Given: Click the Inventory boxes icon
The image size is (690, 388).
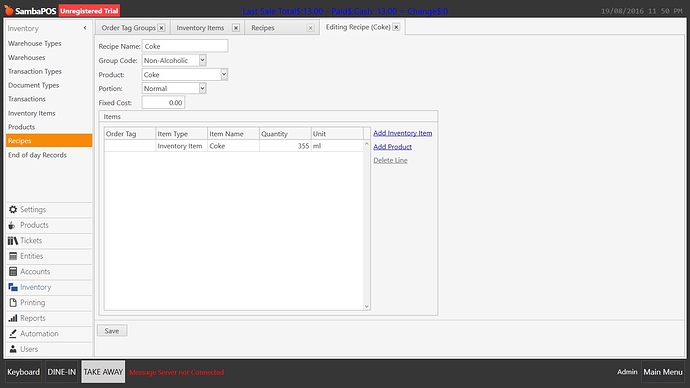Looking at the screenshot, I should [13, 287].
